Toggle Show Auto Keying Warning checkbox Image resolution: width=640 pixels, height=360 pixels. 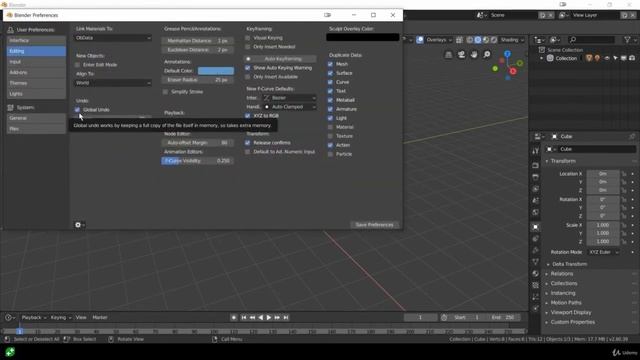(248, 68)
